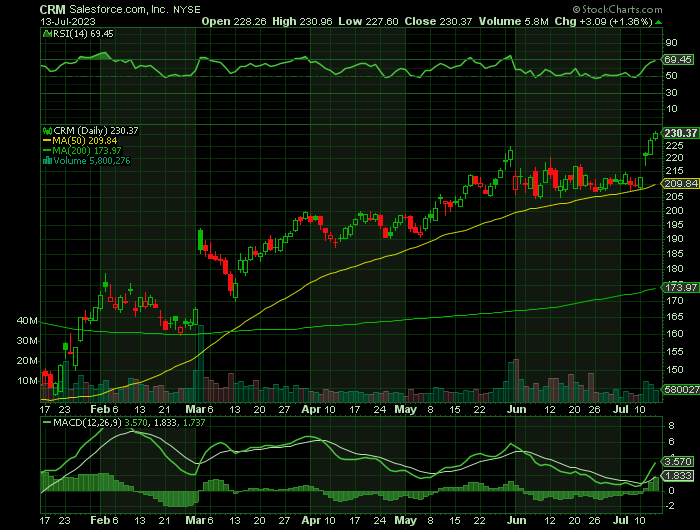Click the 13-Jul-2023 date label

(67, 21)
